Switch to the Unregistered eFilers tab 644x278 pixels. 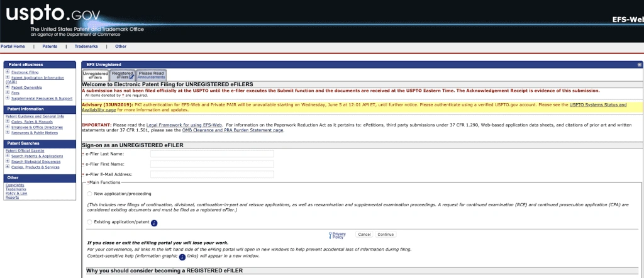pos(96,75)
